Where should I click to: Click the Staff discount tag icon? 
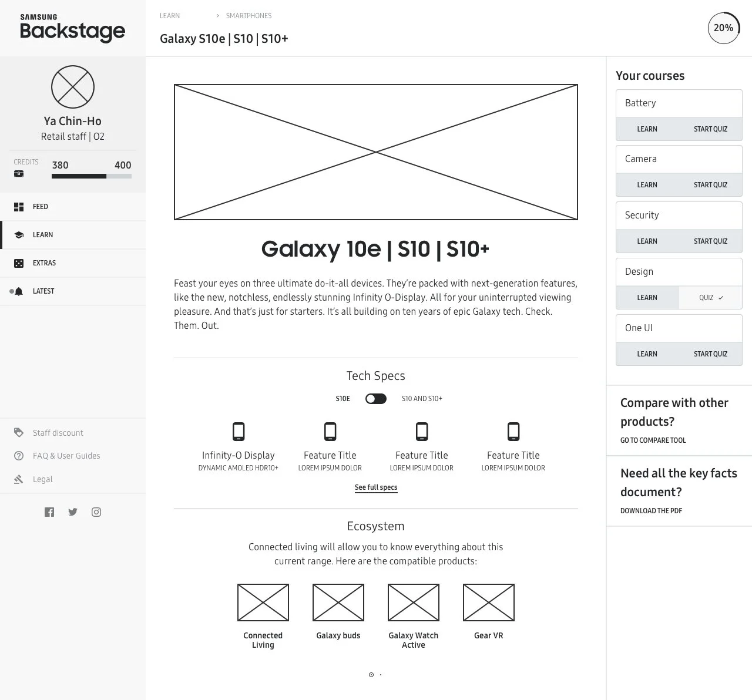[x=19, y=433]
